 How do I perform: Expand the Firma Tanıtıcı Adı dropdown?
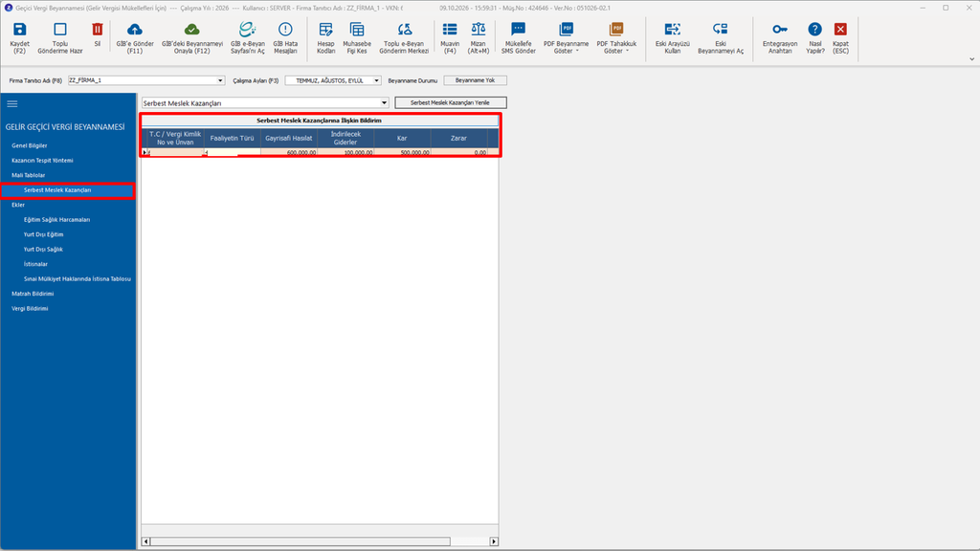220,80
